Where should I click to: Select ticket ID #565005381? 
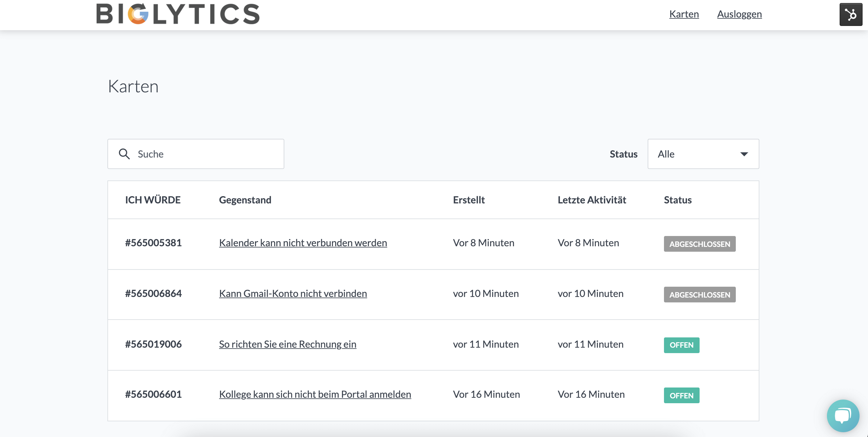[153, 243]
